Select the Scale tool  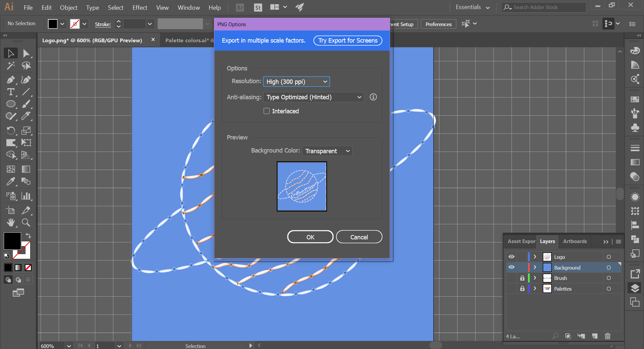tap(26, 130)
